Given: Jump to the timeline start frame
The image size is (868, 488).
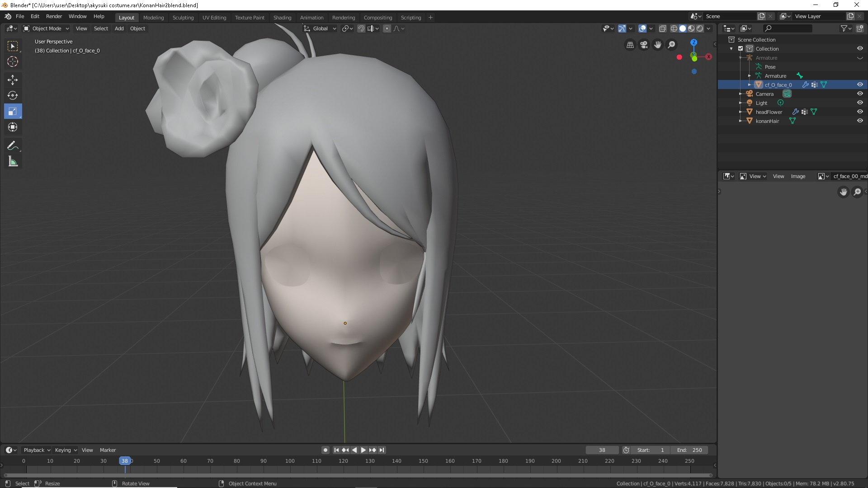Looking at the screenshot, I should tap(336, 450).
